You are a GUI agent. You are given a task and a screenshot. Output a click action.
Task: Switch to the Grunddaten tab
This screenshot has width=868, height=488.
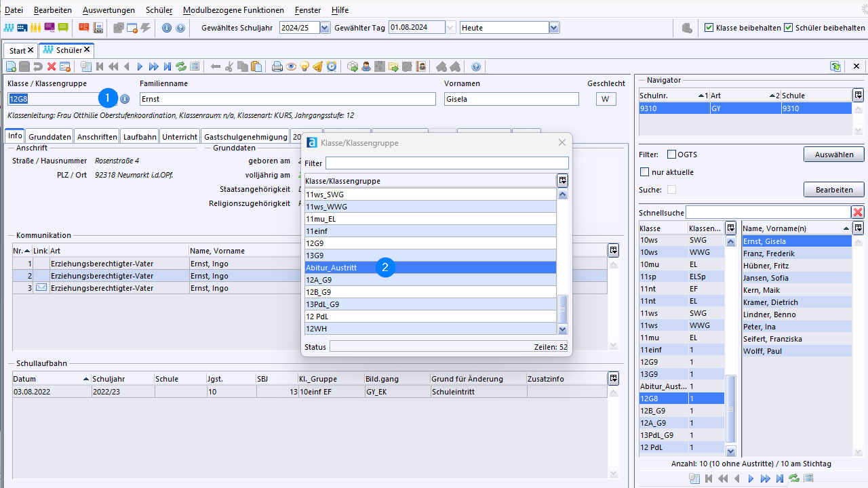point(50,136)
